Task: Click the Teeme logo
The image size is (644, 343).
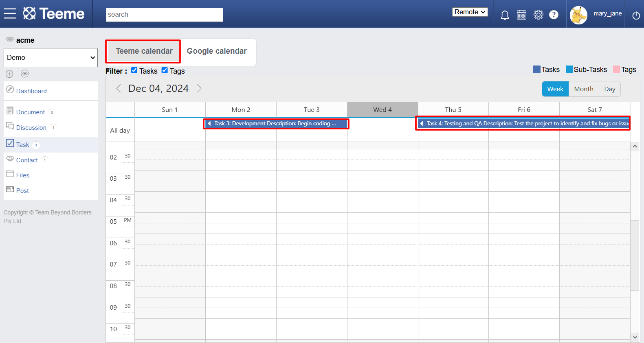Action: click(54, 14)
